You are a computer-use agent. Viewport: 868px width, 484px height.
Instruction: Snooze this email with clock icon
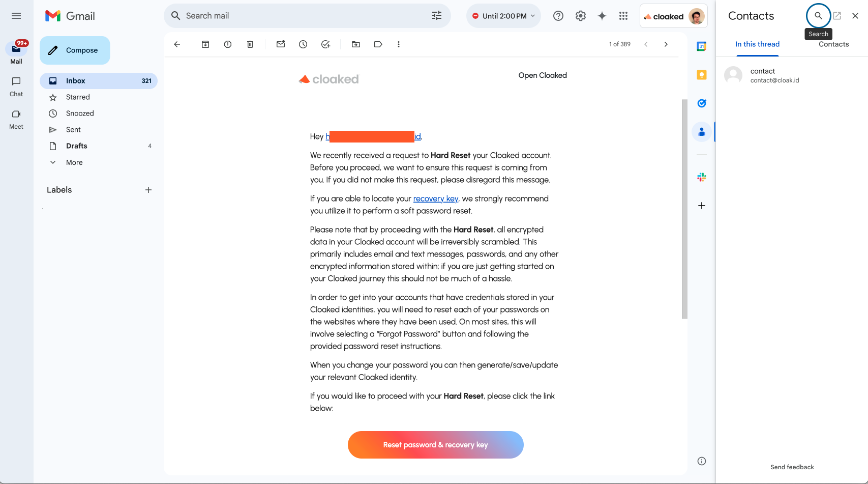coord(303,44)
